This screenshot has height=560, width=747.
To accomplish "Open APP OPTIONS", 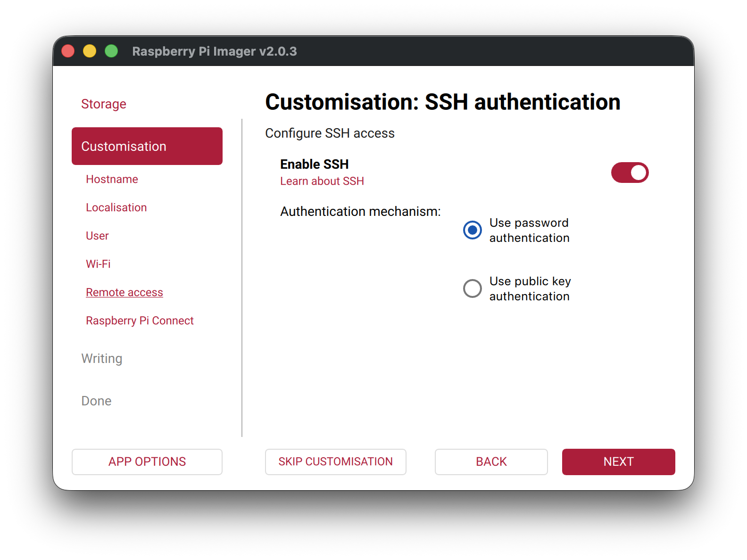I will point(147,461).
